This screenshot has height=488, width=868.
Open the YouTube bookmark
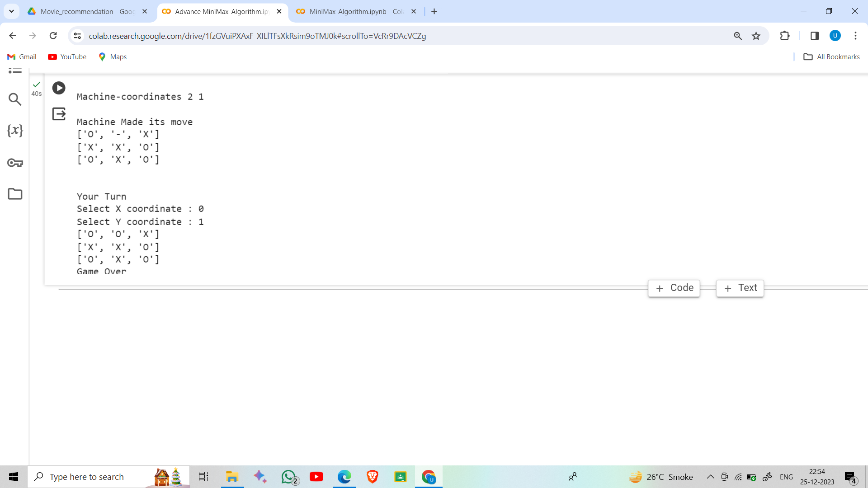click(x=67, y=56)
